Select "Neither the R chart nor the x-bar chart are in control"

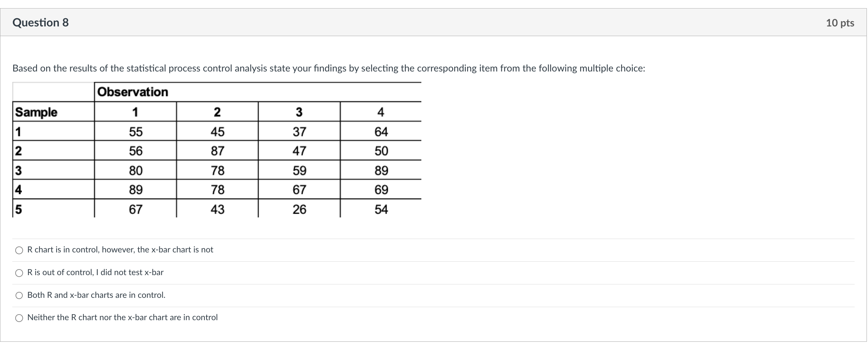point(19,318)
